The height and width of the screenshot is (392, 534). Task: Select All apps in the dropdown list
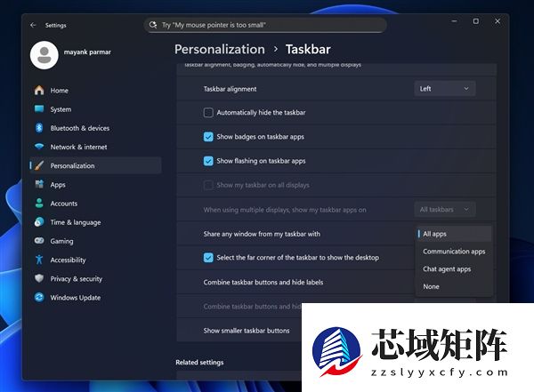(454, 234)
